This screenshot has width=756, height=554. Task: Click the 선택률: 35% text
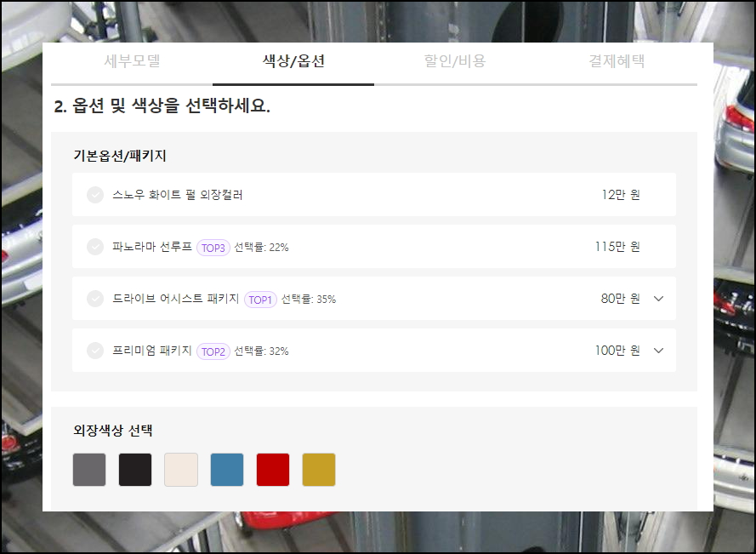click(x=309, y=300)
